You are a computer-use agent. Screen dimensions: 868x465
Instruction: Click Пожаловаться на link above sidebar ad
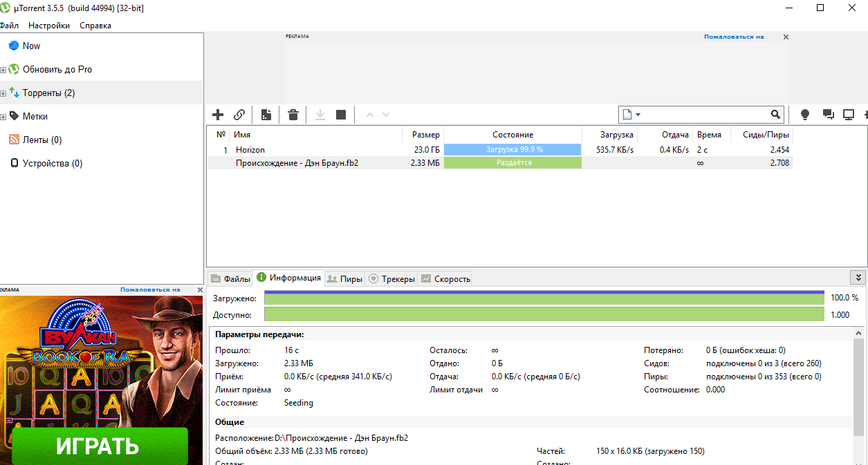click(150, 290)
